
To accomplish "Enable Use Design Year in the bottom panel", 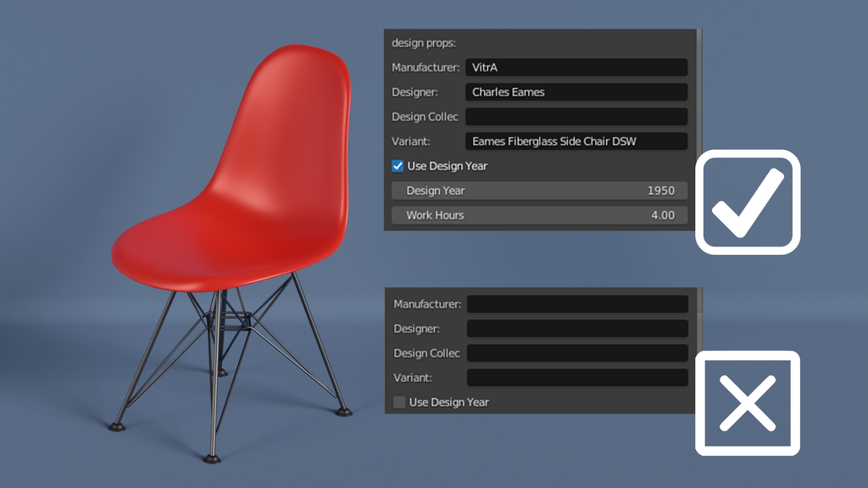I will (x=398, y=402).
